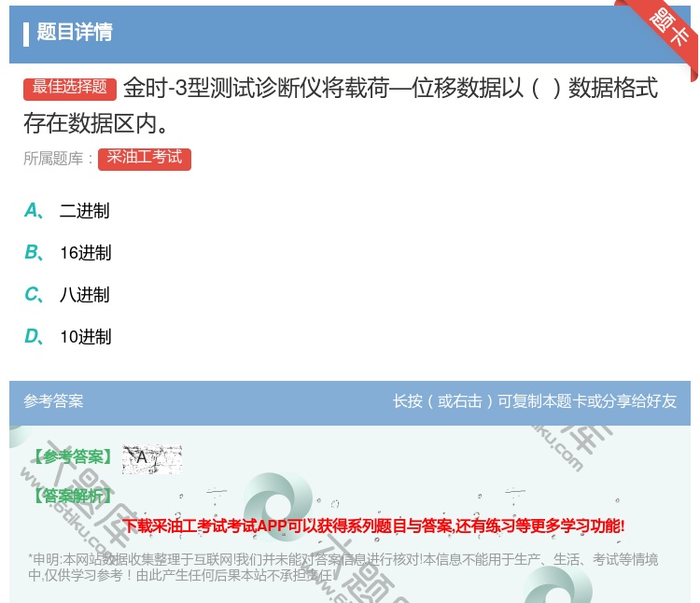Click the answer image showing A
Screen dimensions: 700x603
(152, 459)
